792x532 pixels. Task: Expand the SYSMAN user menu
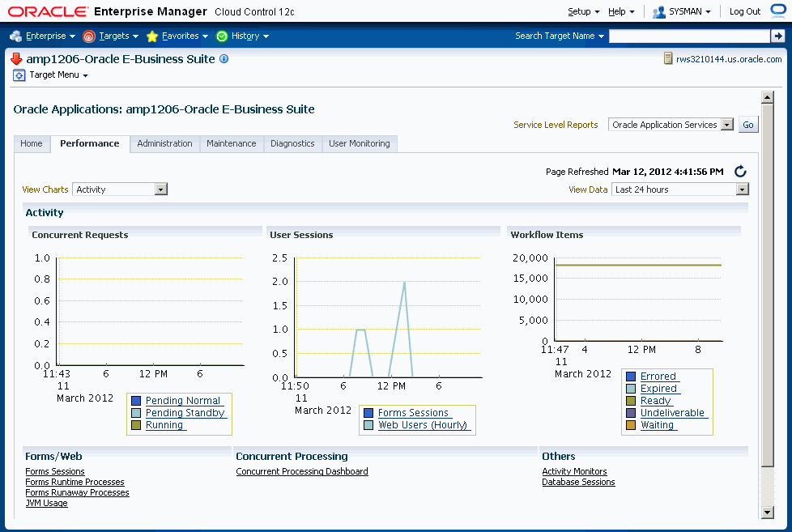click(x=689, y=11)
